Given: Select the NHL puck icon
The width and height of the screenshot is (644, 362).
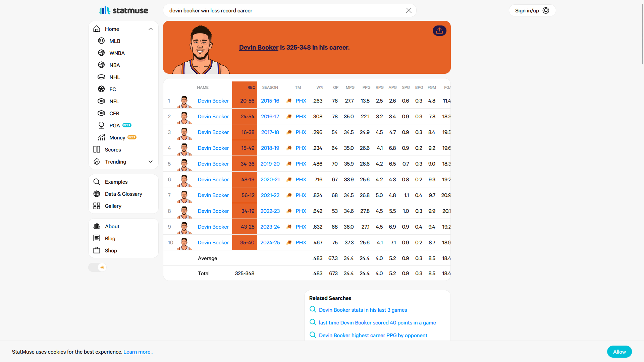Looking at the screenshot, I should click(x=101, y=77).
